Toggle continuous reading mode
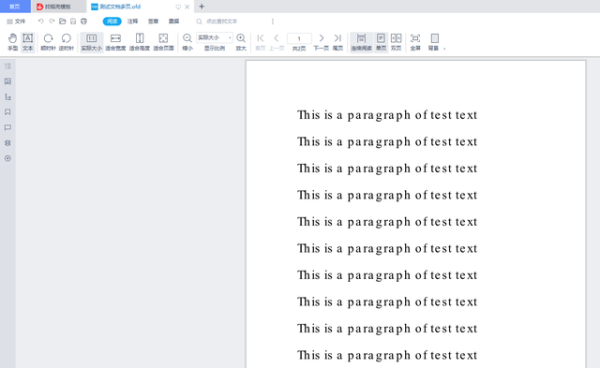Image resolution: width=600 pixels, height=368 pixels. pos(361,42)
